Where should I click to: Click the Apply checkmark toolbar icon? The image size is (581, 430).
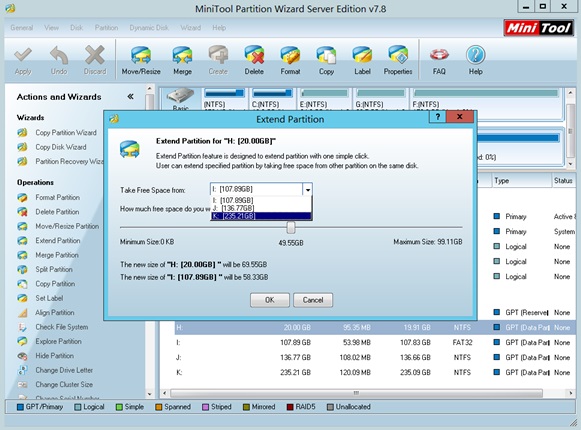23,61
